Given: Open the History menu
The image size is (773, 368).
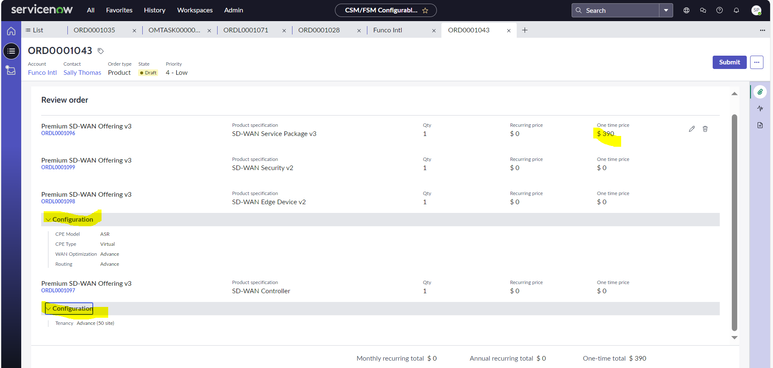Looking at the screenshot, I should coord(155,10).
